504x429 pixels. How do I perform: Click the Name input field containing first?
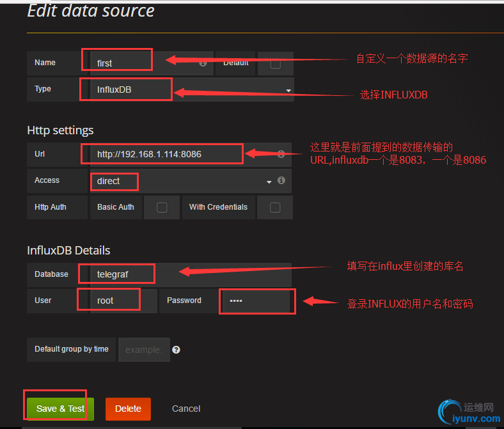click(152, 63)
